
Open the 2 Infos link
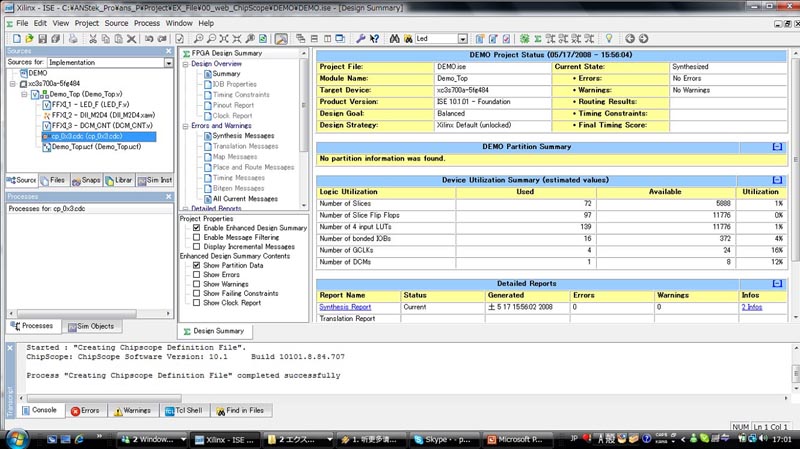coord(752,307)
